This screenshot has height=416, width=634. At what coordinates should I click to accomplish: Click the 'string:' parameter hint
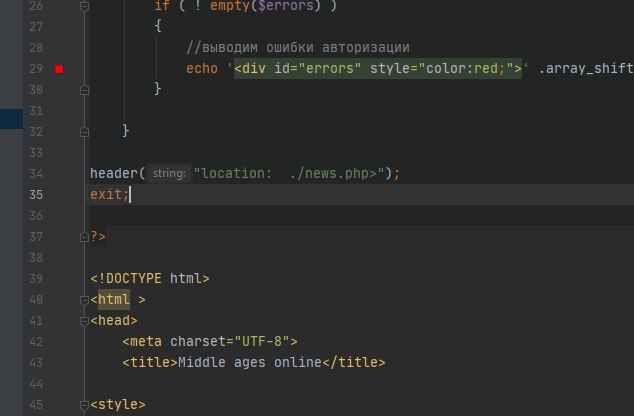(169, 173)
